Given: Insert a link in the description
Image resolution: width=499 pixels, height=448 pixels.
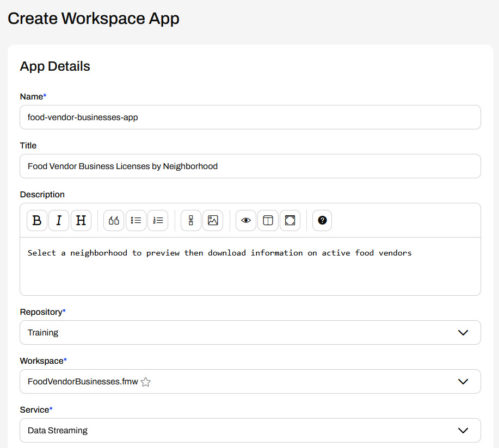Looking at the screenshot, I should click(x=191, y=220).
